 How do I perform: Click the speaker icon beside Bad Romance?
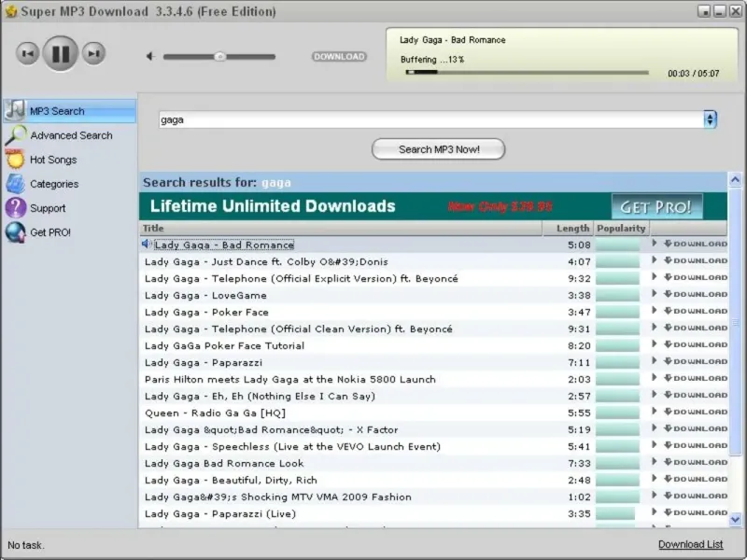click(147, 245)
